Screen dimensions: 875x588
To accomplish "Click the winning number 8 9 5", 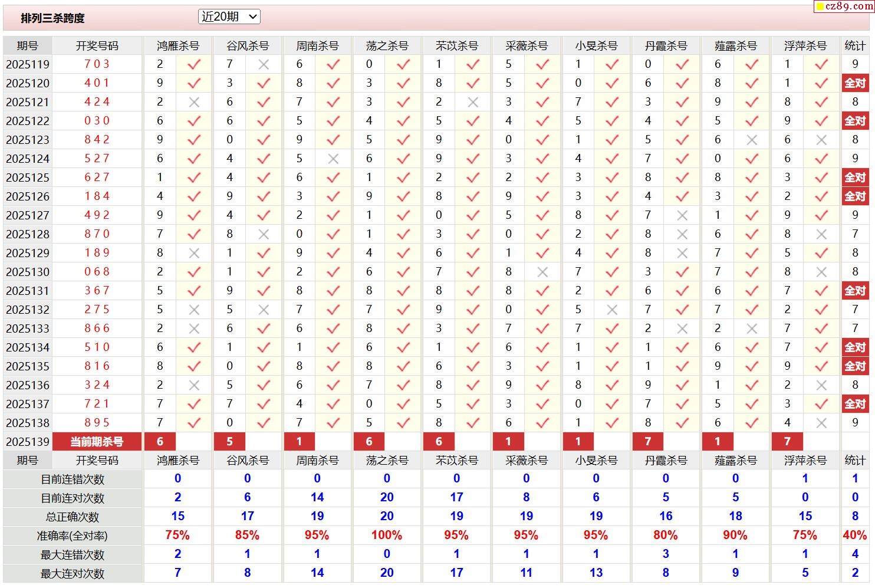I will pos(97,422).
